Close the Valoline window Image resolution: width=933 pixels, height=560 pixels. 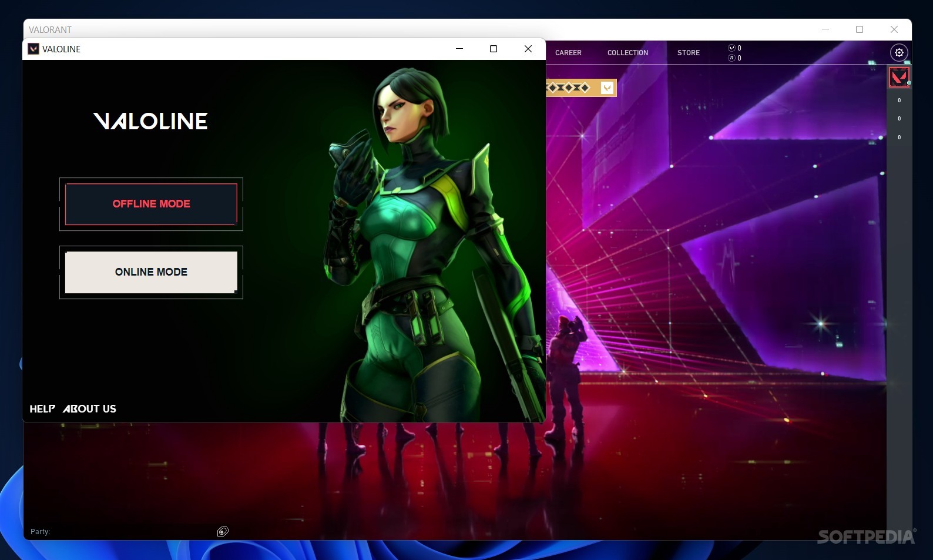528,49
